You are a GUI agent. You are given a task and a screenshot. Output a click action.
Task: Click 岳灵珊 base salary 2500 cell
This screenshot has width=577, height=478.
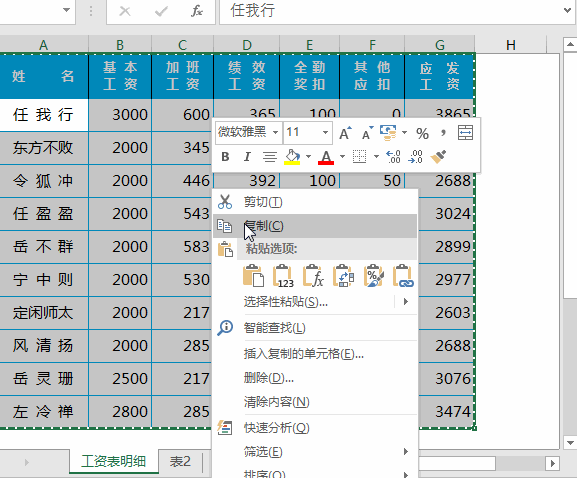click(x=120, y=379)
